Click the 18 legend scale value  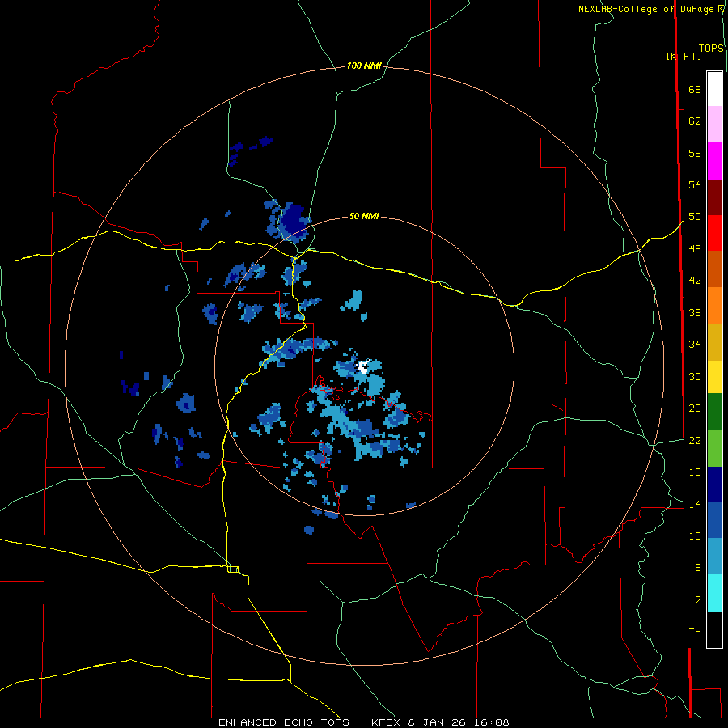[695, 472]
